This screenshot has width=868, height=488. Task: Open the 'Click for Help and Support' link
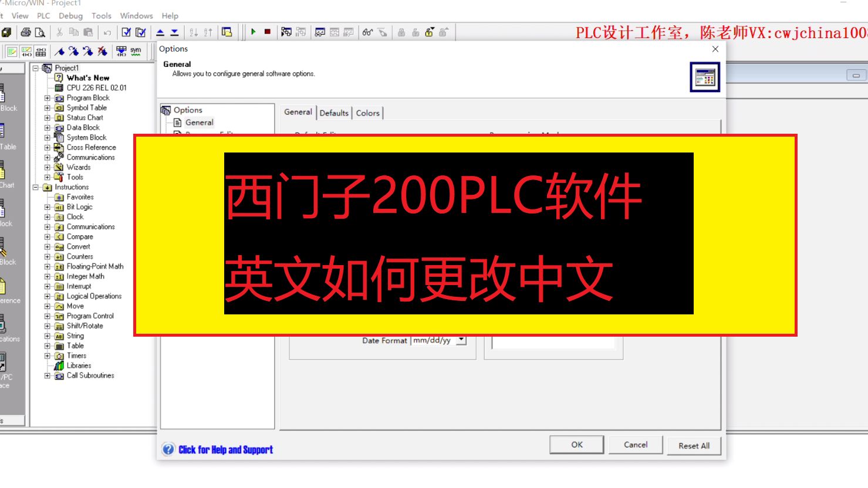(225, 450)
